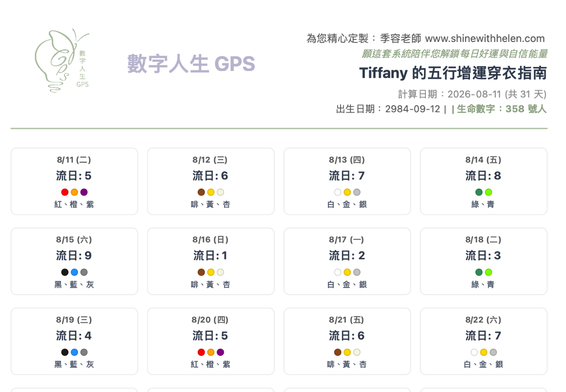Select the 8/16 (日) date header
Screen dimensions: 566x392
[x=210, y=240]
